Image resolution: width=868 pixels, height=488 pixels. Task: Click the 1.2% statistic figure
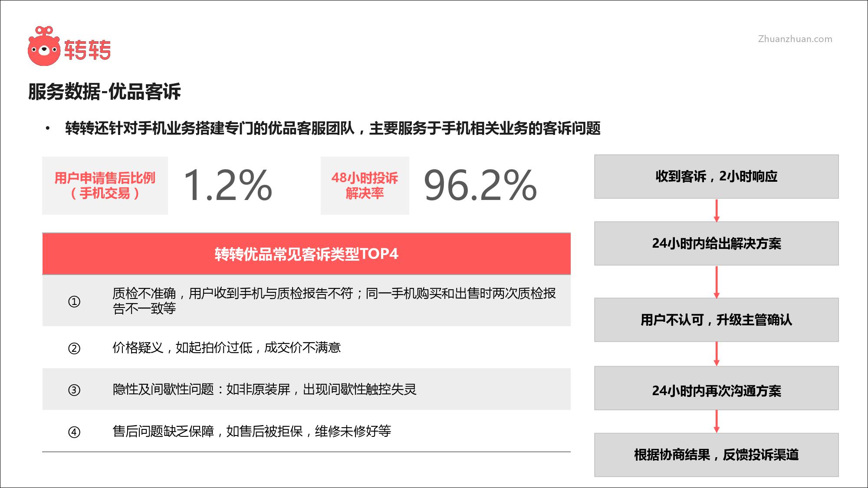[228, 186]
